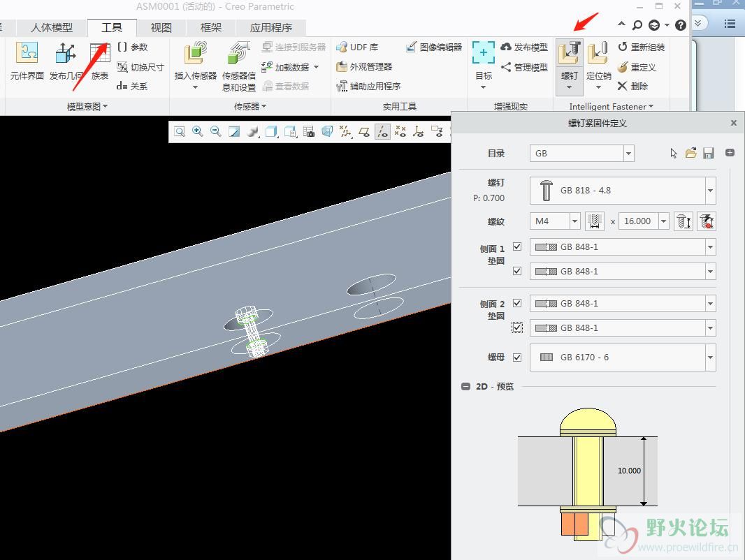745x560 pixels.
Task: Toggle the axis display eye icon
Action: tap(382, 131)
